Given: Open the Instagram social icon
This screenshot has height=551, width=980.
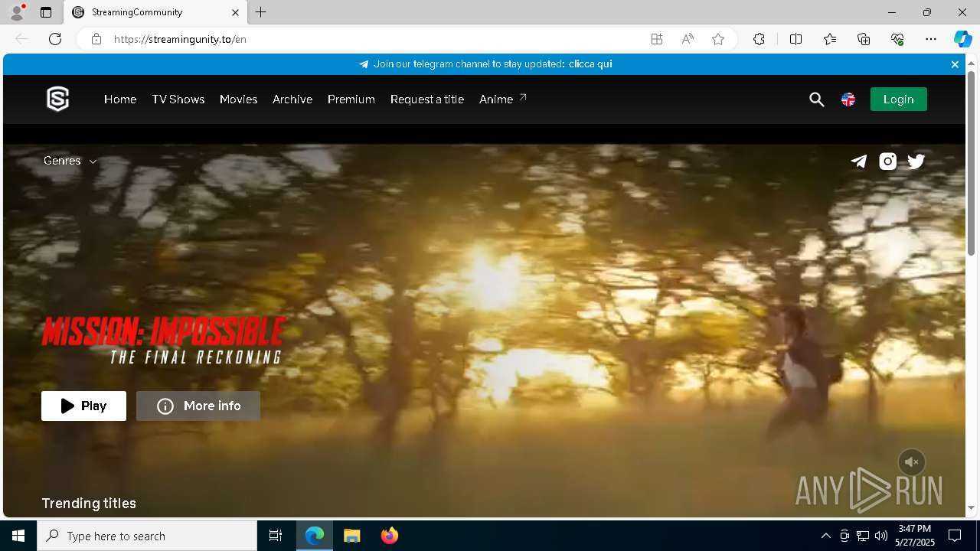Looking at the screenshot, I should coord(888,161).
